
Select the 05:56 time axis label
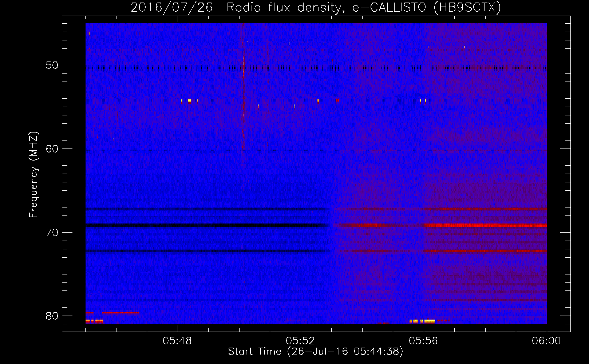[423, 341]
